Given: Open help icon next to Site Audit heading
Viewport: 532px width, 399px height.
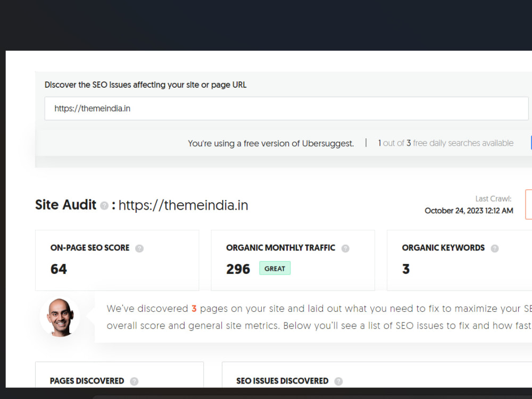Looking at the screenshot, I should click(x=104, y=205).
